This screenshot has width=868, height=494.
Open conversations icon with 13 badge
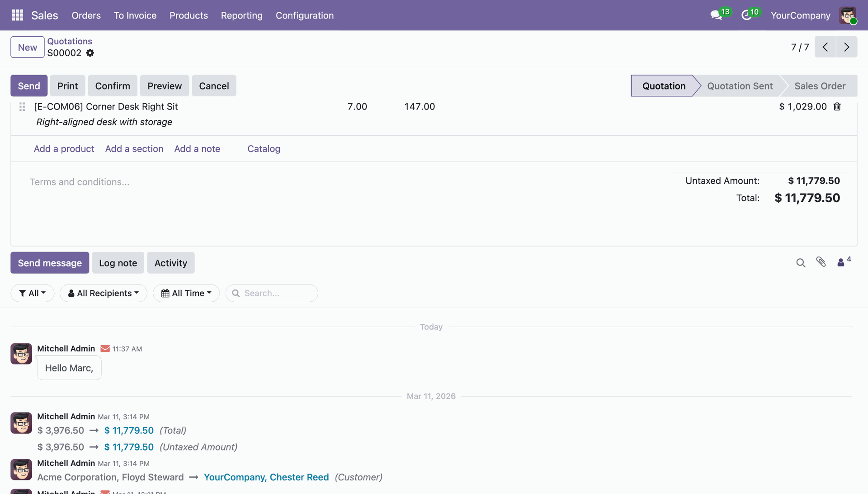point(716,15)
